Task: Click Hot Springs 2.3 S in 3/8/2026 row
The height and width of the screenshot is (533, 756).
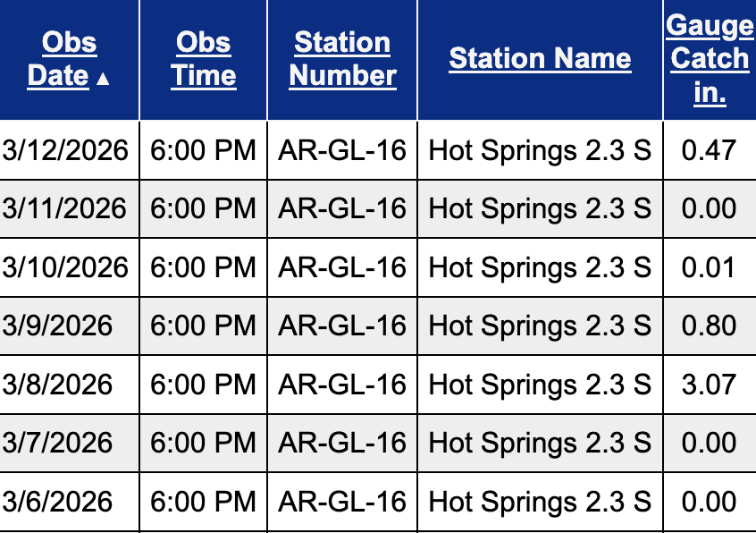Action: [x=540, y=385]
